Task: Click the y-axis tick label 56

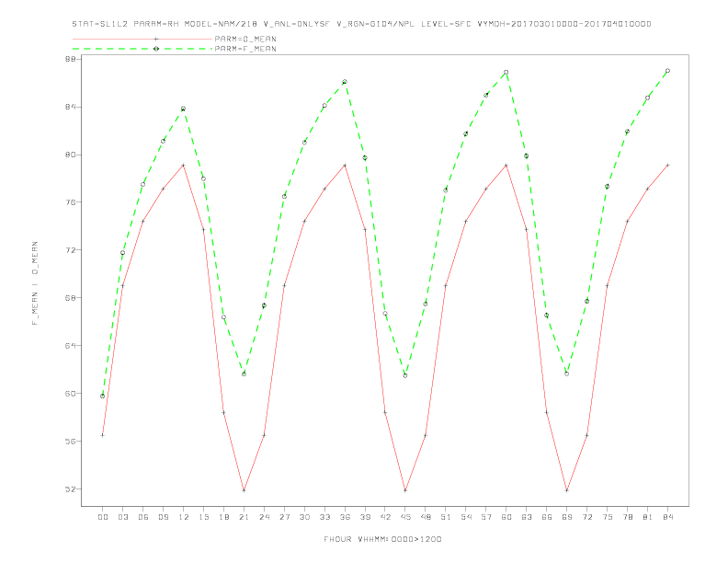Action: tap(71, 442)
